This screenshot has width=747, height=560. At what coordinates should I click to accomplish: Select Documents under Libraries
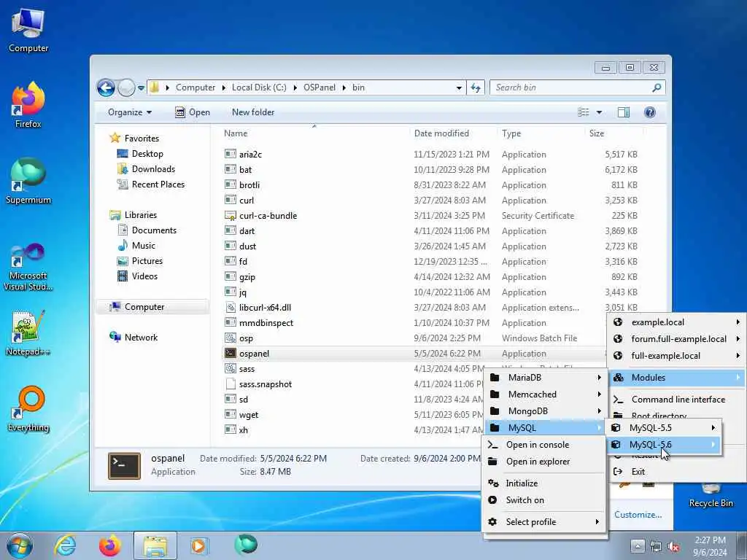click(154, 230)
